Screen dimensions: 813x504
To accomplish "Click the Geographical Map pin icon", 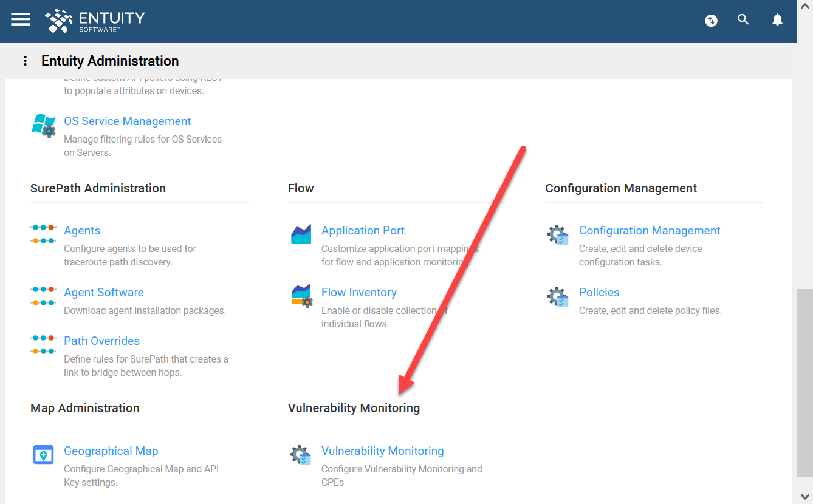I will click(43, 454).
